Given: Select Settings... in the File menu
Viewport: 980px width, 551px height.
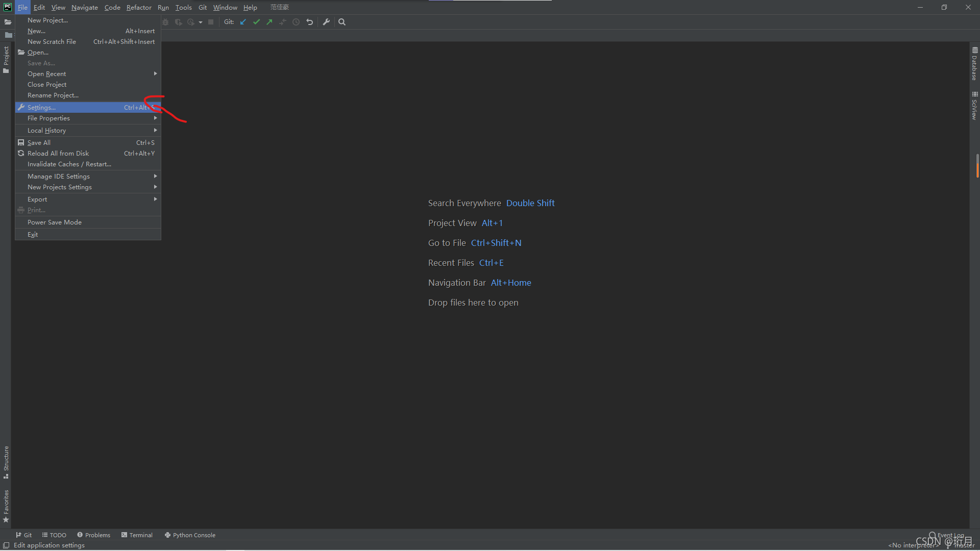Looking at the screenshot, I should (42, 108).
